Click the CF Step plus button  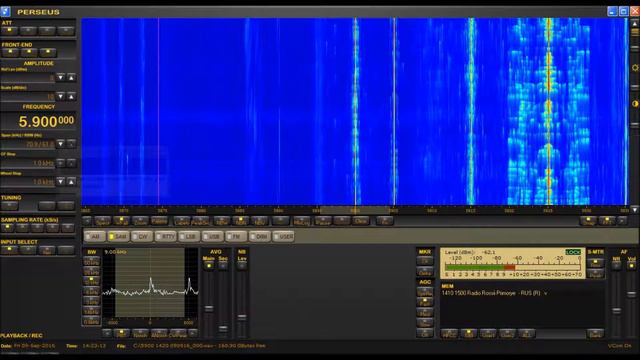click(x=60, y=163)
